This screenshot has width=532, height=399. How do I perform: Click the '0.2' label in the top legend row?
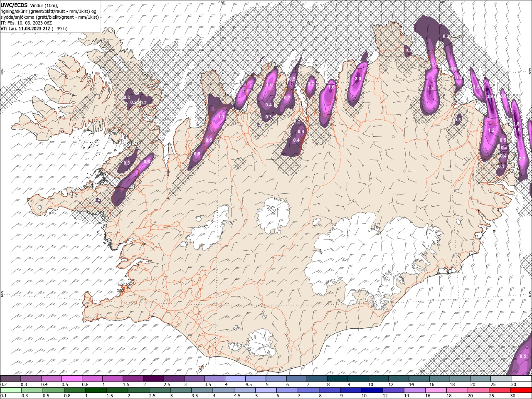[x=3, y=384]
